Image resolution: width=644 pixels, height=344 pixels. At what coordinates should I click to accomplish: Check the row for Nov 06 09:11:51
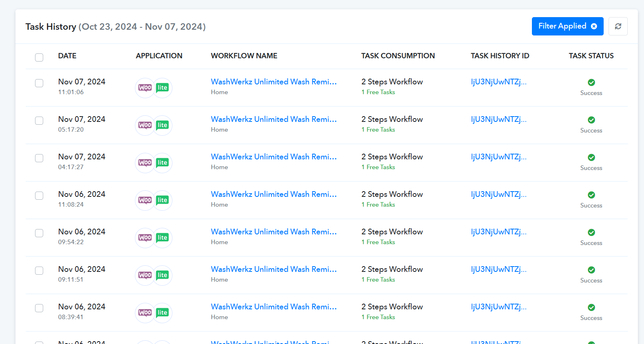coord(39,271)
